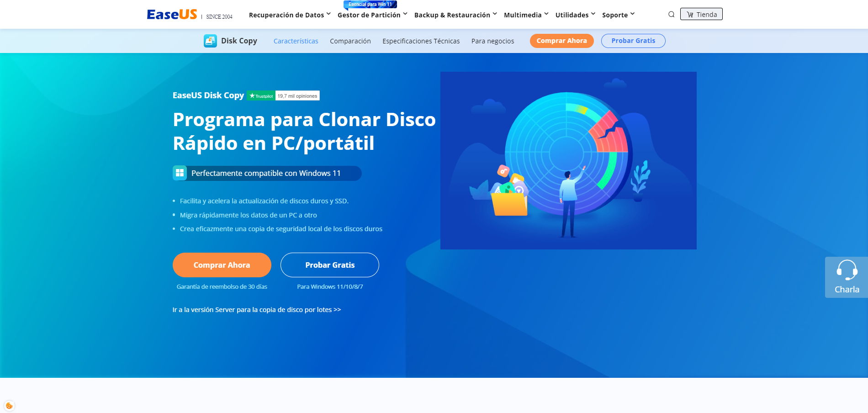Open the Charla headset chat widget
This screenshot has width=868, height=413.
[847, 277]
